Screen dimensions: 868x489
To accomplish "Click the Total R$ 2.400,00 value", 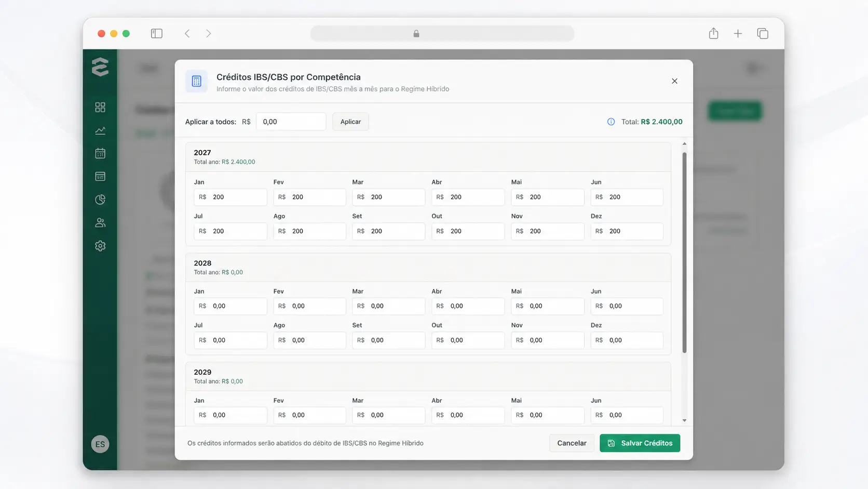I will click(661, 122).
